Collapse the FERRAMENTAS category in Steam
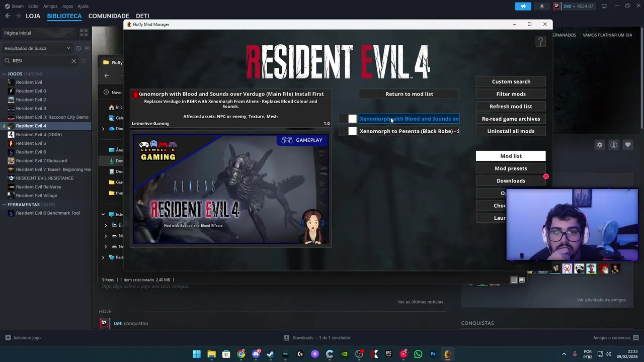Image resolution: width=644 pixels, height=362 pixels. [x=4, y=205]
